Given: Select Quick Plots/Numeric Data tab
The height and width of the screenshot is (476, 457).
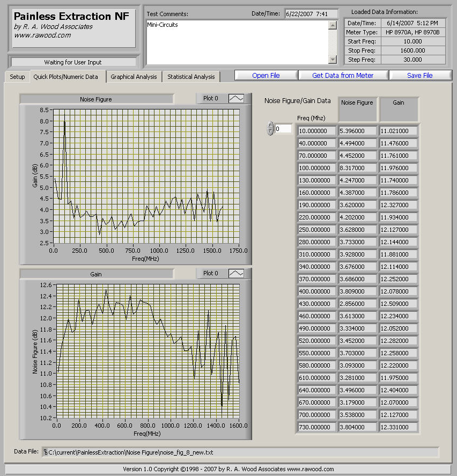Looking at the screenshot, I should pyautogui.click(x=65, y=77).
